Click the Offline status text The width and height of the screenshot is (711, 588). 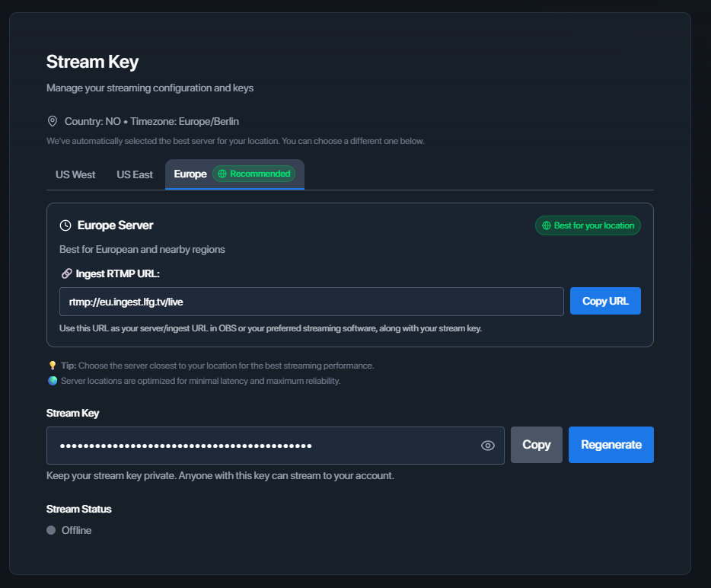pos(76,530)
